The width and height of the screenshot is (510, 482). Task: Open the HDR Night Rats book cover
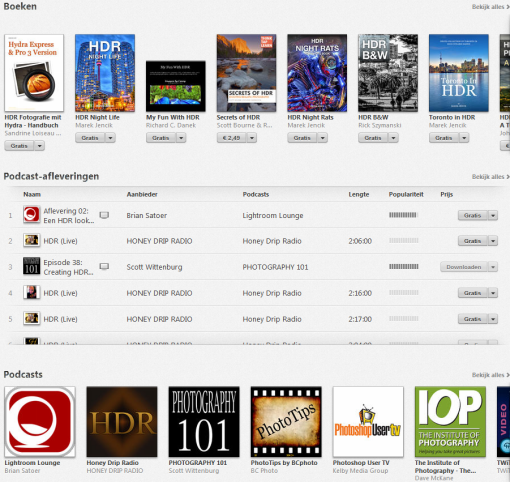[x=317, y=73]
